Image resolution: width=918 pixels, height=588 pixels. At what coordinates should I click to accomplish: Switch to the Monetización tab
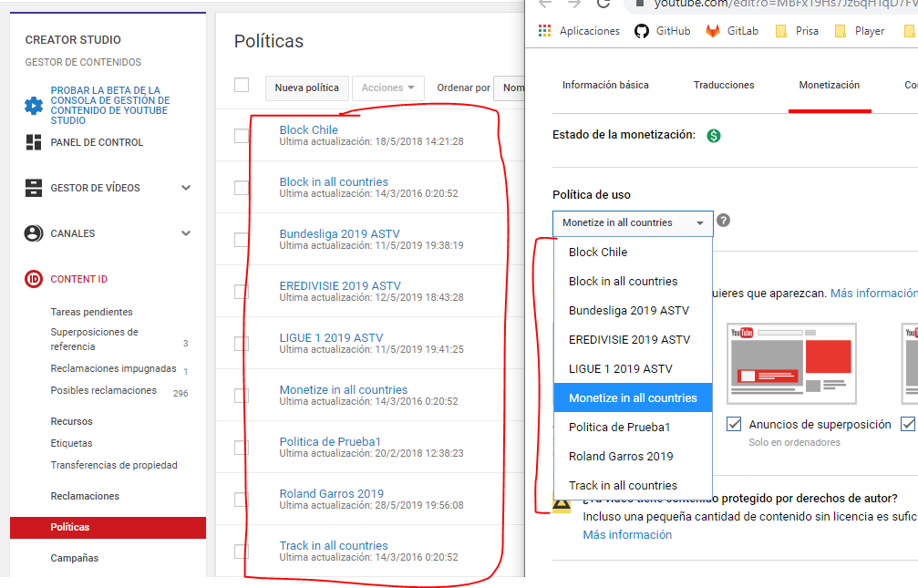click(x=830, y=85)
